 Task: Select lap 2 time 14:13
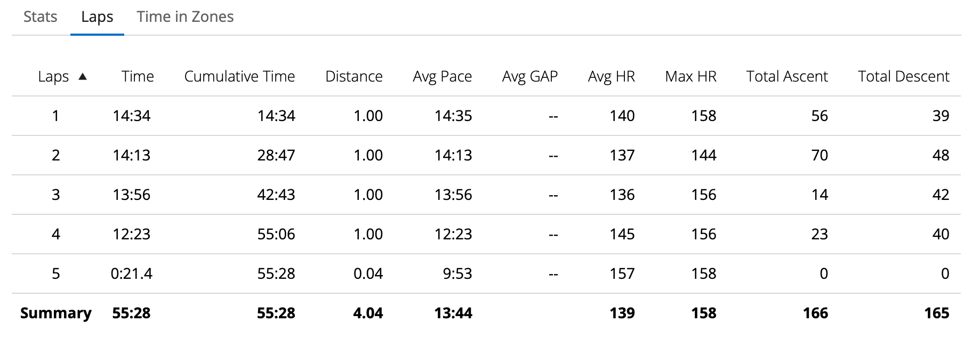pyautogui.click(x=132, y=156)
